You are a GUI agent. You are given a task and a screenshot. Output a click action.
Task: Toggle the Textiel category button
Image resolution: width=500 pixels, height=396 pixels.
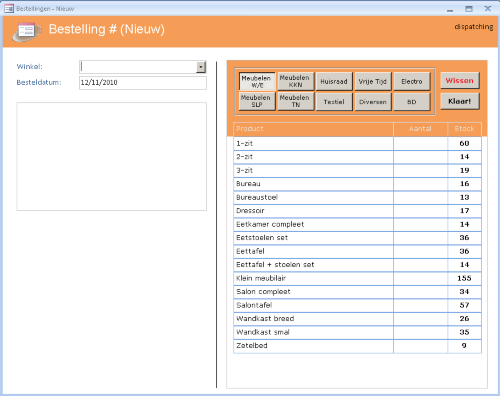pyautogui.click(x=334, y=101)
